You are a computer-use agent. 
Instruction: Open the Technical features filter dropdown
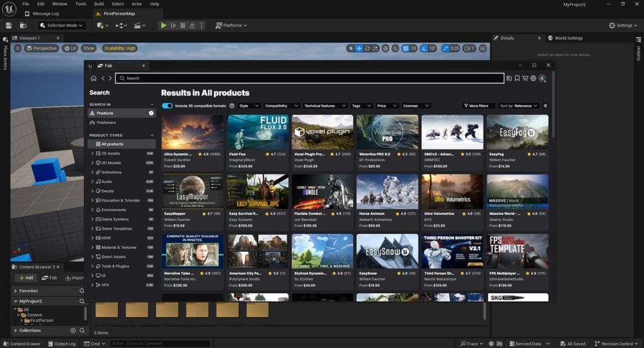[325, 106]
